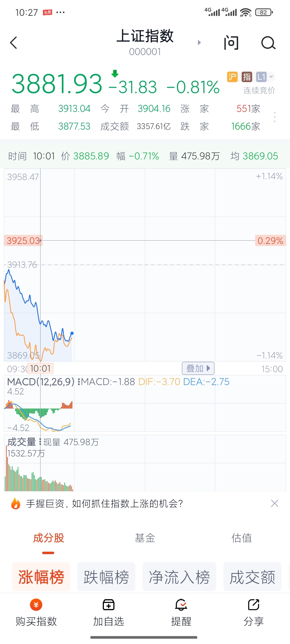Expand the 叠加 overlay selector
This screenshot has width=290, height=644.
tap(198, 368)
